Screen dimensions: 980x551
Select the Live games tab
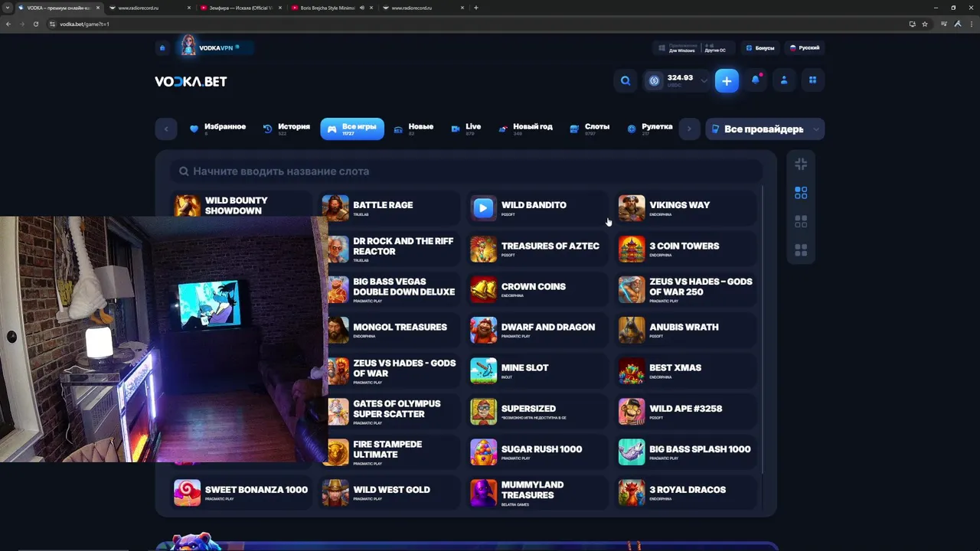point(465,129)
